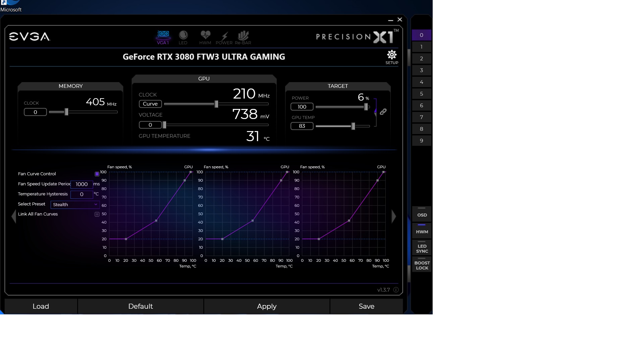This screenshot has height=362, width=644.
Task: Click the version info icon
Action: click(x=396, y=290)
